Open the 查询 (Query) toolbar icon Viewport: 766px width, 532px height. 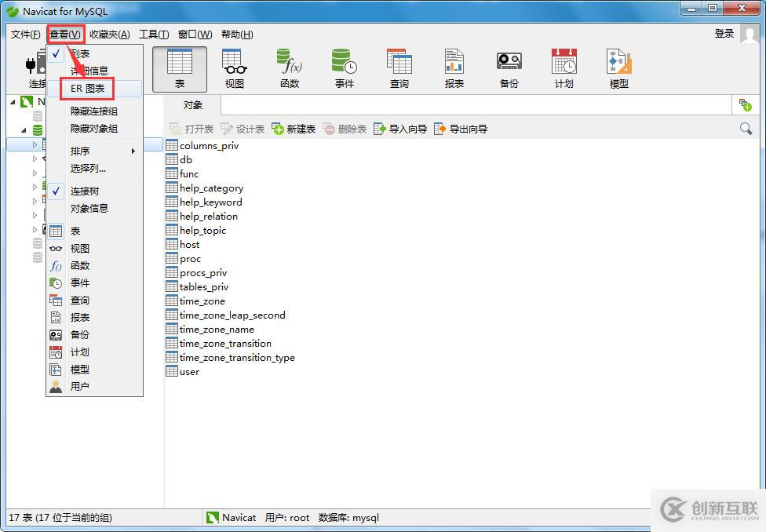click(399, 69)
